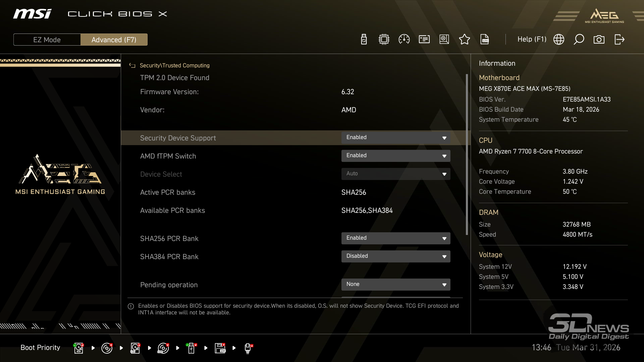
Task: Click the M-Flash USB update icon
Action: [x=364, y=40]
